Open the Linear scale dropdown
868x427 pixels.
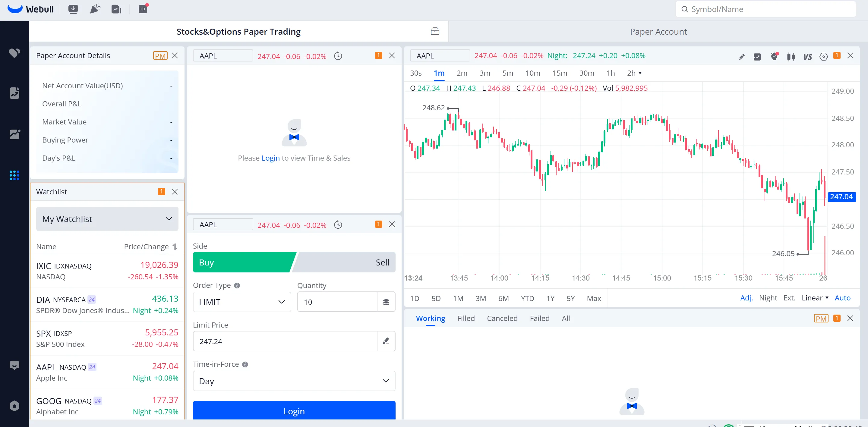(x=815, y=298)
